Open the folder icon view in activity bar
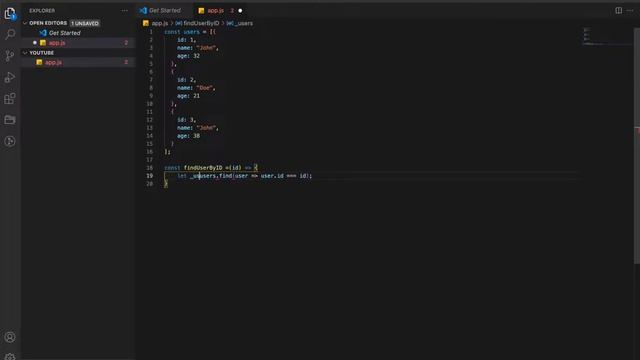640x360 pixels. 10,120
